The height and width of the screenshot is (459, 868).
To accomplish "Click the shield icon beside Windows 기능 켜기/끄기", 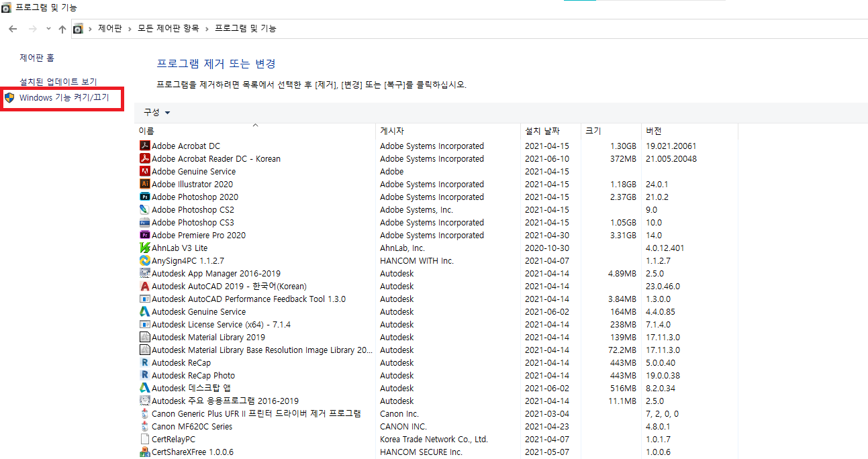I will [9, 98].
